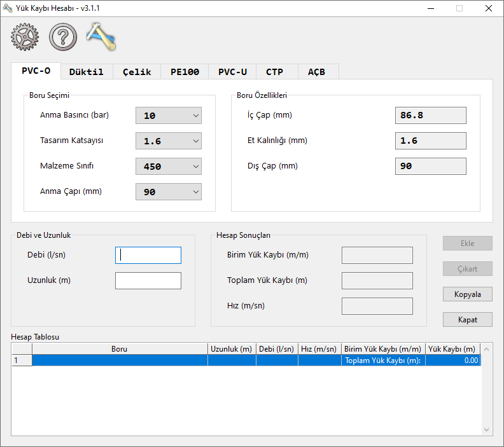
Task: Go to the CTP tab
Action: pyautogui.click(x=274, y=72)
